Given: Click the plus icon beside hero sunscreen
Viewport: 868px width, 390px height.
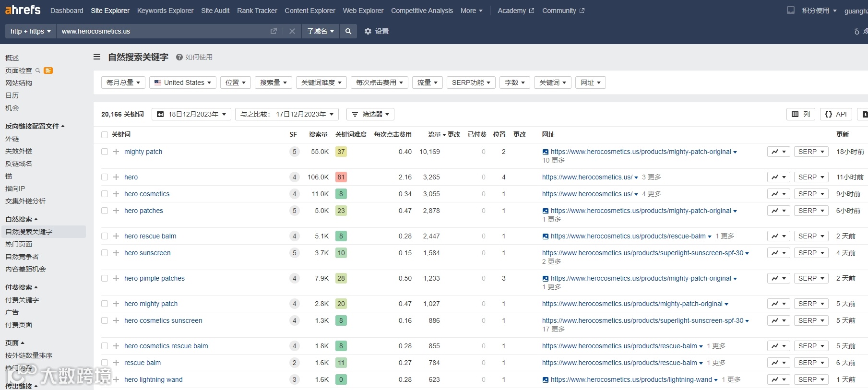Looking at the screenshot, I should [116, 253].
